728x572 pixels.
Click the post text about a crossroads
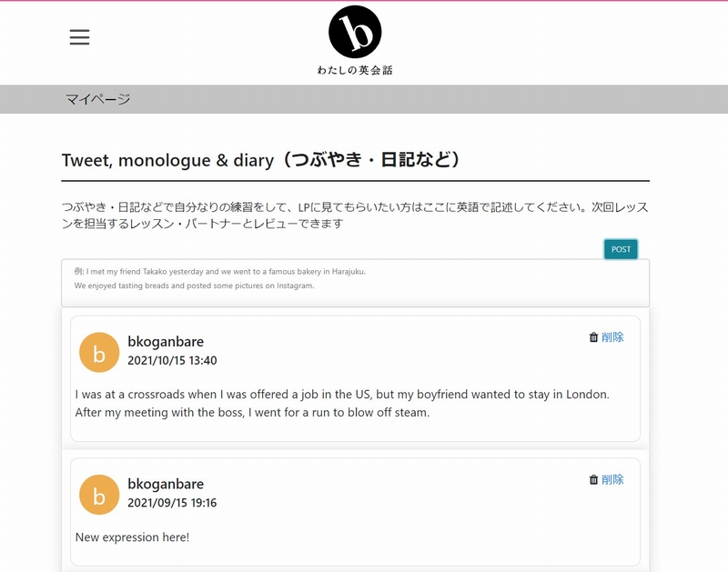click(x=342, y=403)
